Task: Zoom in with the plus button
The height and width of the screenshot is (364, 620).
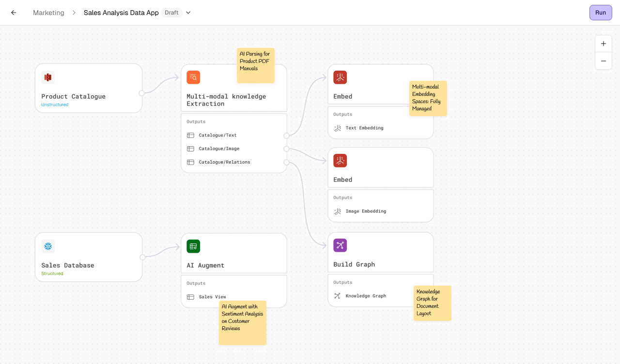Action: pyautogui.click(x=603, y=43)
